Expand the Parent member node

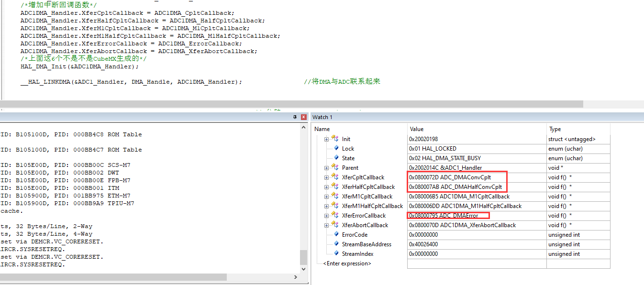[x=326, y=167]
